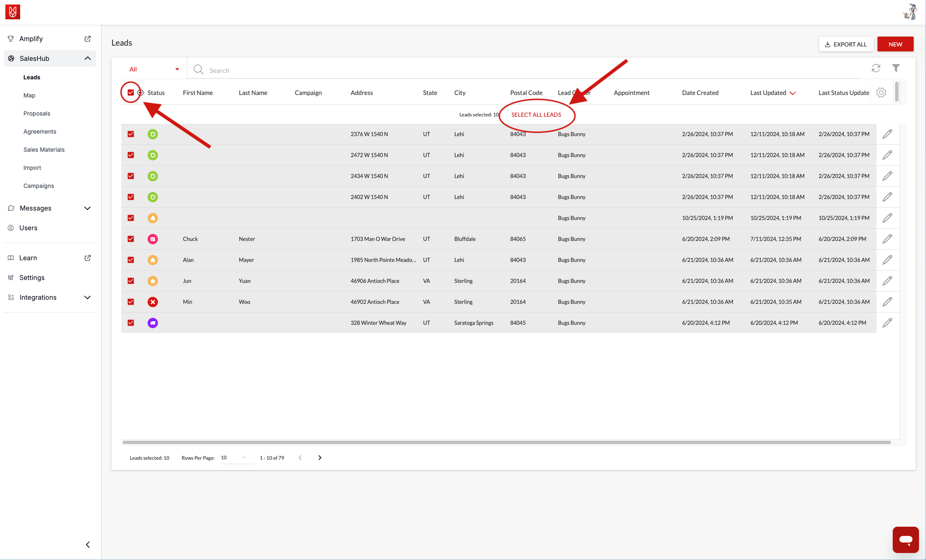Viewport: 926px width, 560px height.
Task: Go to next page of leads
Action: (320, 458)
